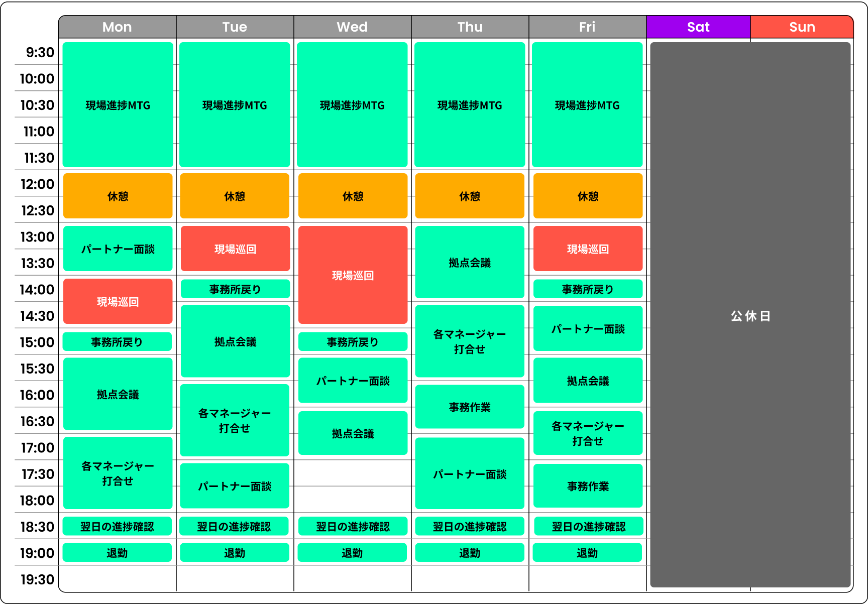Screen dimensions: 868x608
Task: Click Monday's 退勤 block
Action: click(x=117, y=552)
